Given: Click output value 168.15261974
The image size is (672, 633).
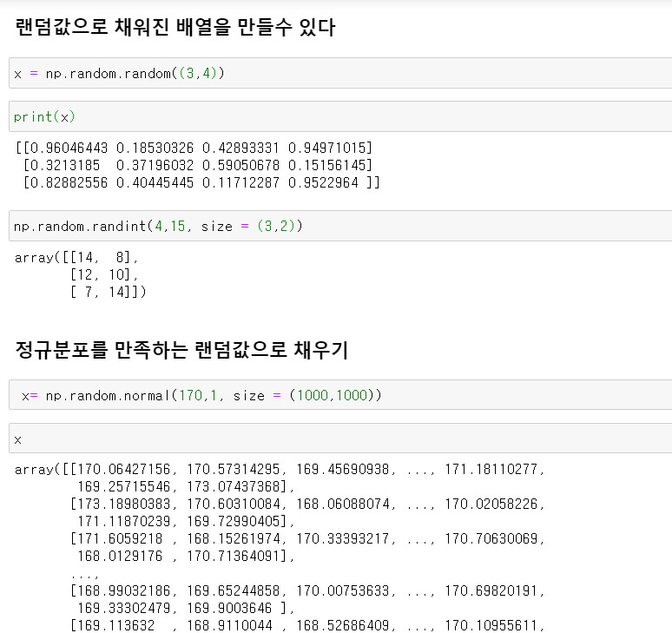Looking at the screenshot, I should 234,538.
